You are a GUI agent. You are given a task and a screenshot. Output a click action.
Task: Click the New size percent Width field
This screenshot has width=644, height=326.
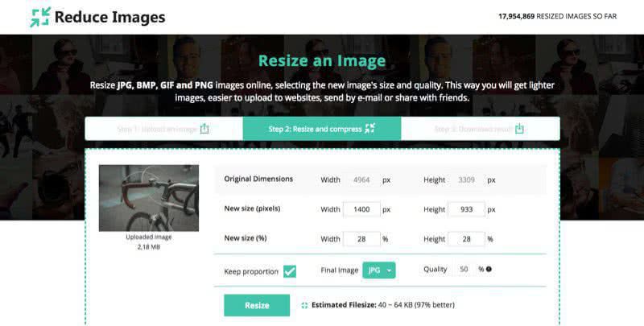tap(361, 239)
